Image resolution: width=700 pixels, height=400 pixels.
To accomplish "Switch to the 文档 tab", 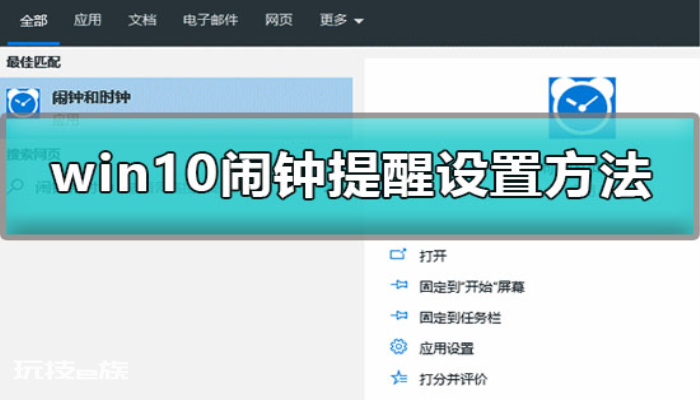I will [x=142, y=20].
